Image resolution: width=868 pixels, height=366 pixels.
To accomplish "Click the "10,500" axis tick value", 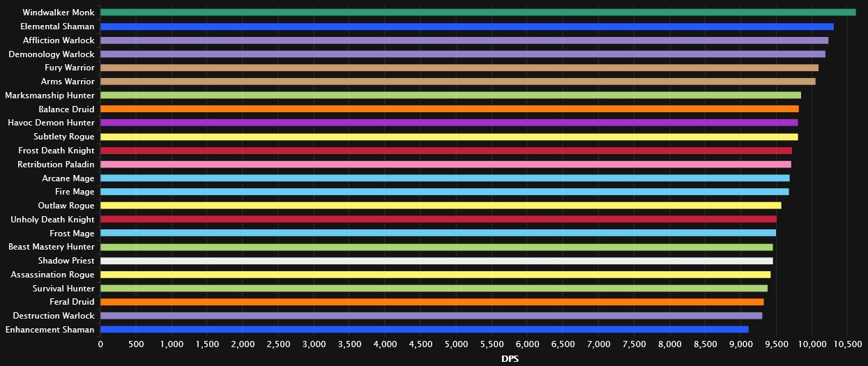I will click(848, 344).
